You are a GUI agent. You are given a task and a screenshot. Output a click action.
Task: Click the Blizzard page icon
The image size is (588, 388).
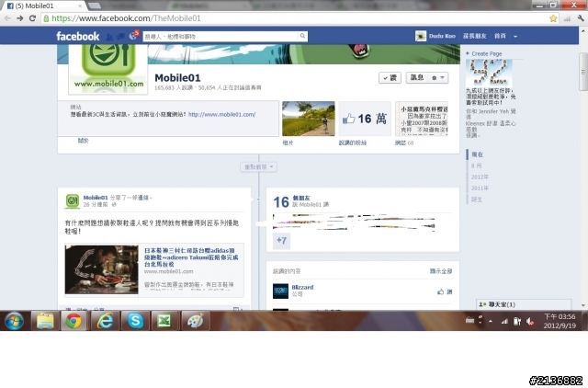280,291
